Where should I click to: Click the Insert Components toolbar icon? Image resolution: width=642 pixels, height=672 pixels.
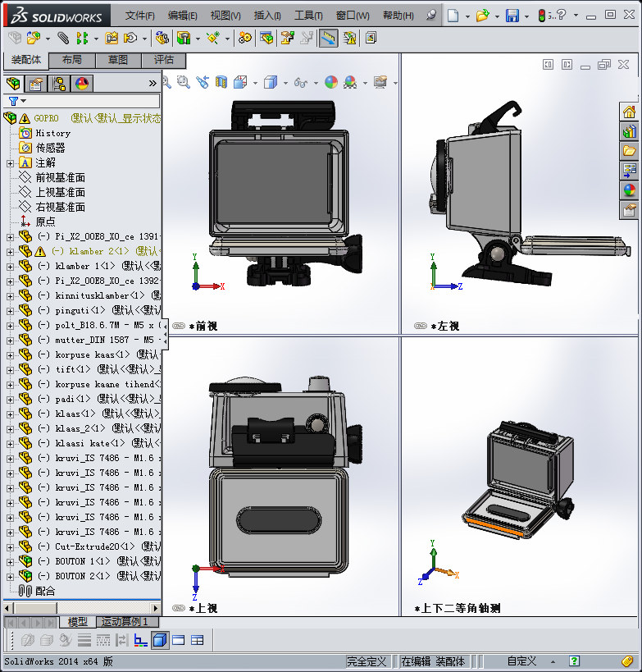tap(34, 38)
